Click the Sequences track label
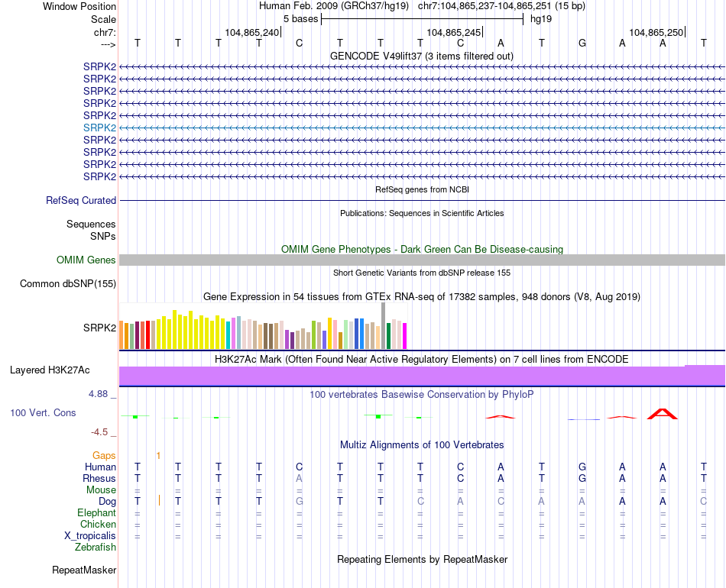726x588 pixels. [91, 225]
